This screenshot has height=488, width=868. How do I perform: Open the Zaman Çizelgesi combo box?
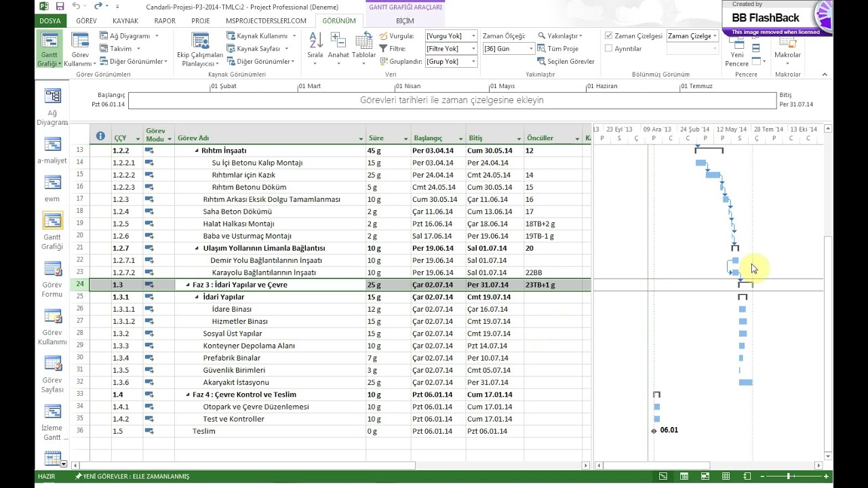tap(692, 36)
